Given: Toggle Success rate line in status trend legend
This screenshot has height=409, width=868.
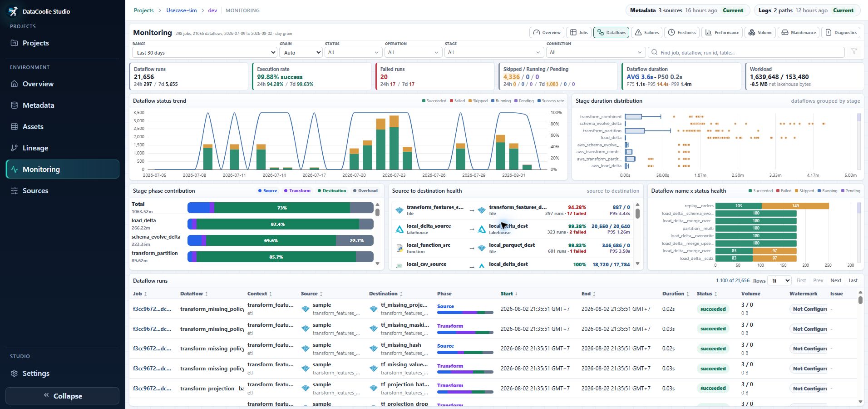Looking at the screenshot, I should coord(551,101).
